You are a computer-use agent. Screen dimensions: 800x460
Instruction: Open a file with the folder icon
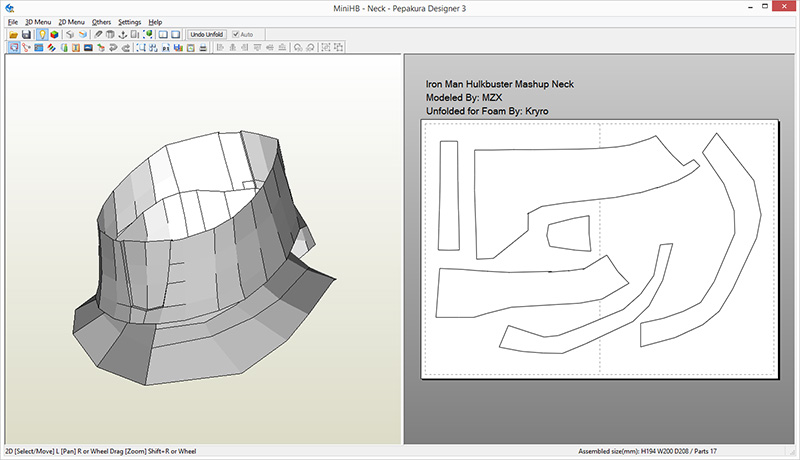14,35
